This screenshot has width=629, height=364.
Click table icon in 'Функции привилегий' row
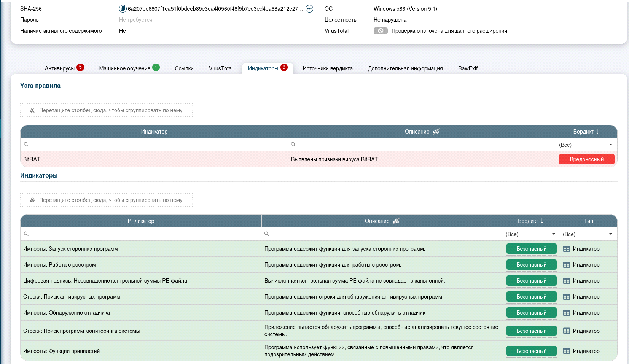coord(566,351)
